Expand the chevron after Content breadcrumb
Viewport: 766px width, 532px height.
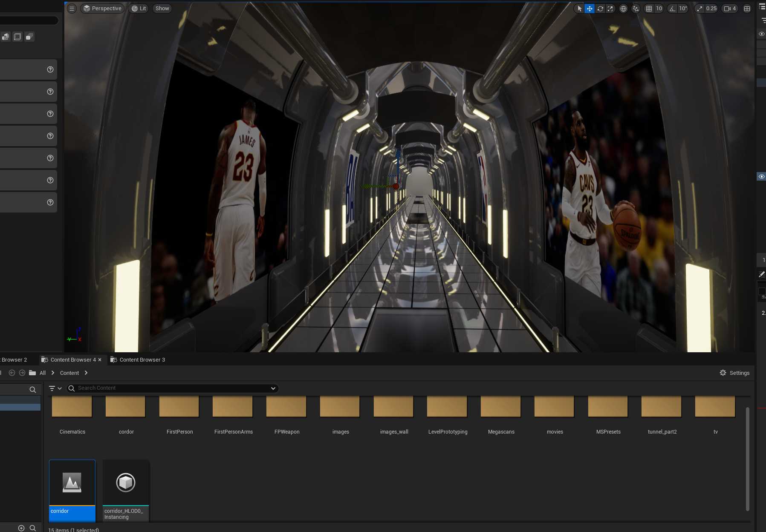click(86, 373)
